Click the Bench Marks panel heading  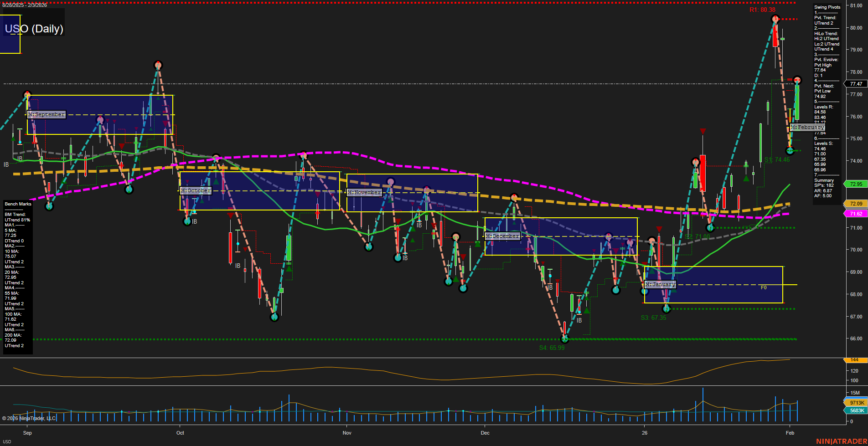(x=18, y=204)
